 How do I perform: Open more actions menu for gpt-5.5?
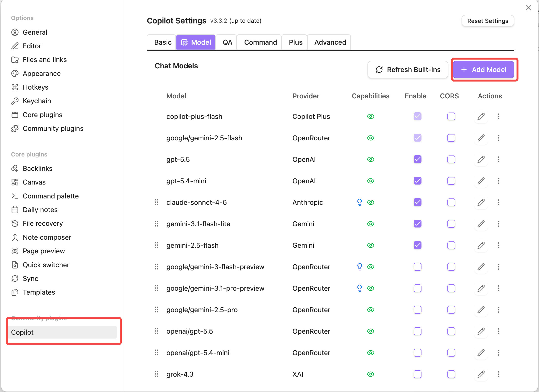pyautogui.click(x=498, y=159)
